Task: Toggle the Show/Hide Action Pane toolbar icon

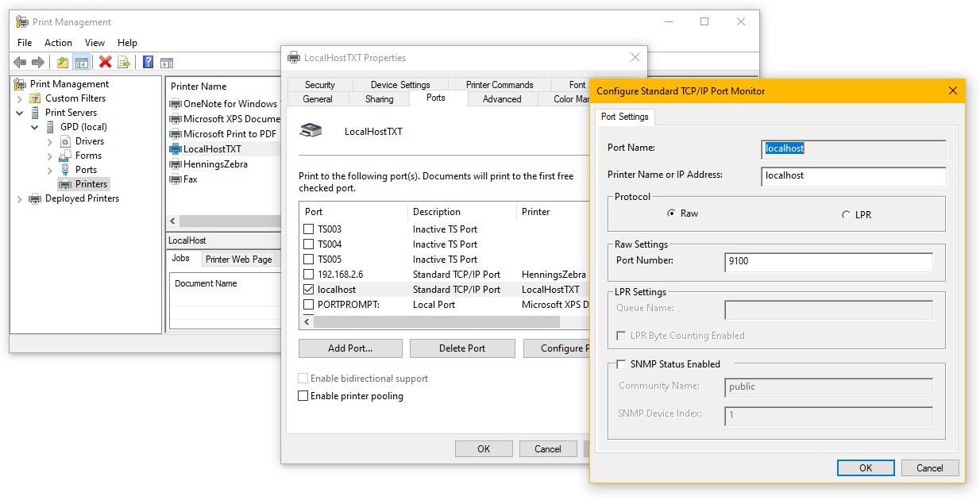Action: [167, 62]
